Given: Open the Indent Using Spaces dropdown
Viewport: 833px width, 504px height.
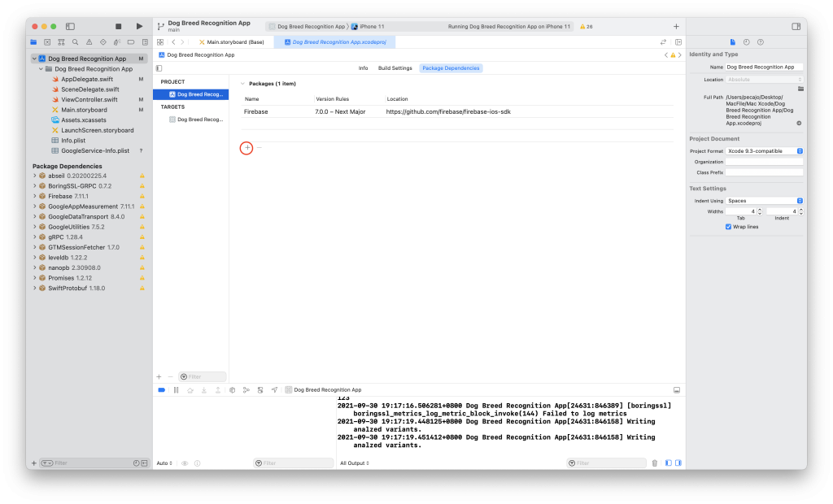Looking at the screenshot, I should point(764,201).
